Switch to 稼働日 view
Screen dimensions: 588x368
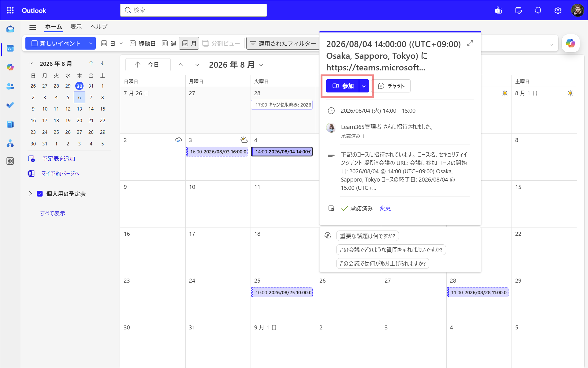pos(143,43)
